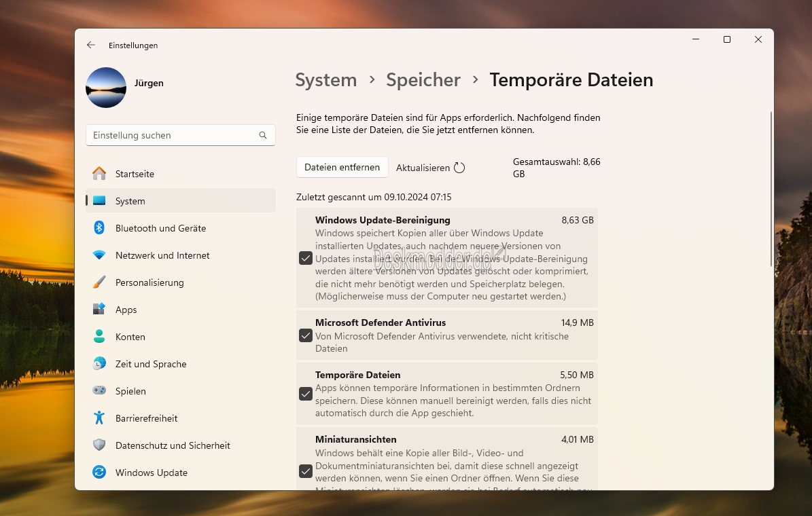The image size is (812, 516).
Task: Click the Datenschutz shield icon
Action: (99, 445)
